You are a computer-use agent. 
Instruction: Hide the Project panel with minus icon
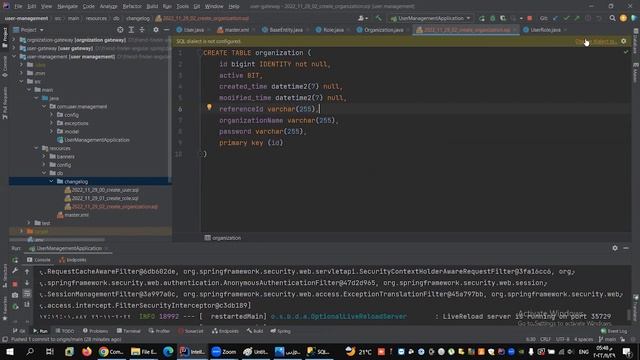point(167,30)
